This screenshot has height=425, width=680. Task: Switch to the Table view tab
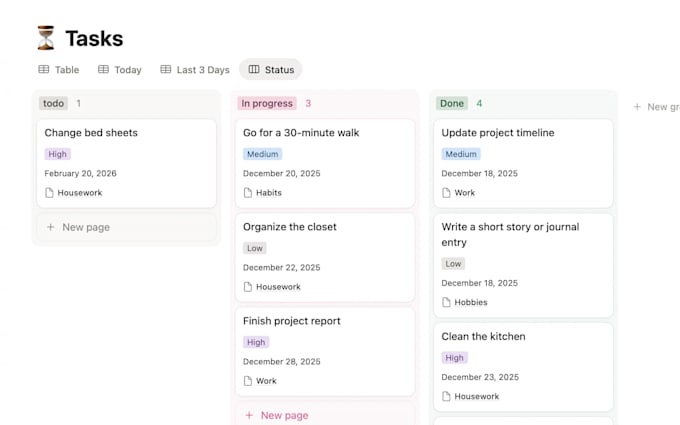59,69
